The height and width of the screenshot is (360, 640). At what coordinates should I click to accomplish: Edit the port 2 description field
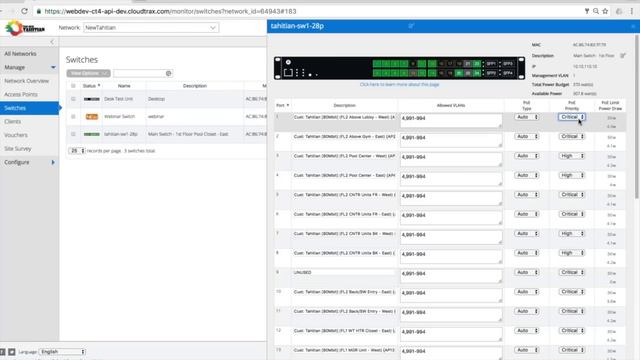coord(344,137)
